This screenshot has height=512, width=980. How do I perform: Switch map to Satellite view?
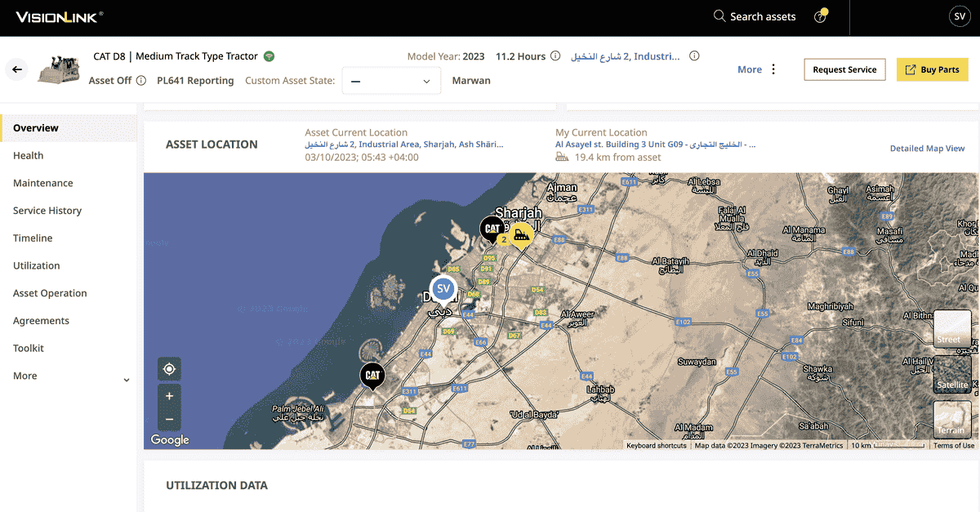pyautogui.click(x=951, y=374)
